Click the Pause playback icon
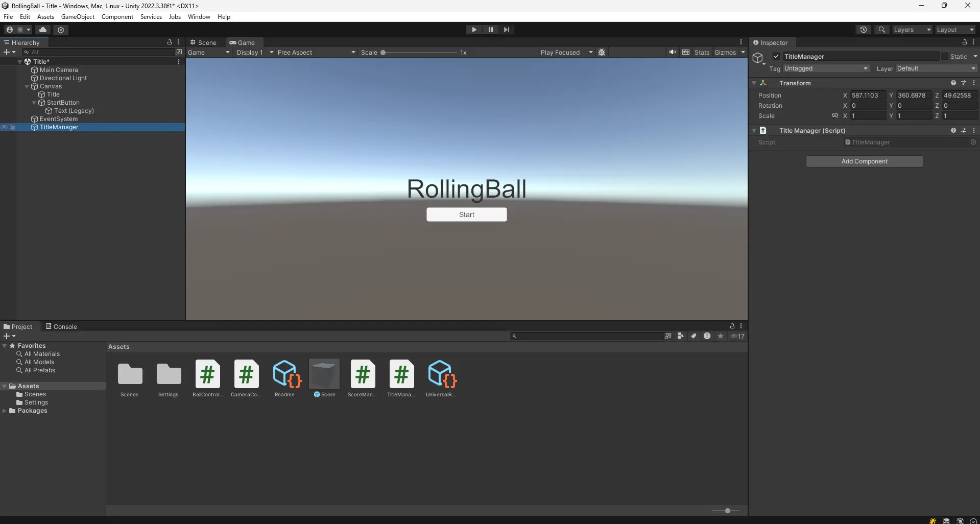 pyautogui.click(x=490, y=30)
